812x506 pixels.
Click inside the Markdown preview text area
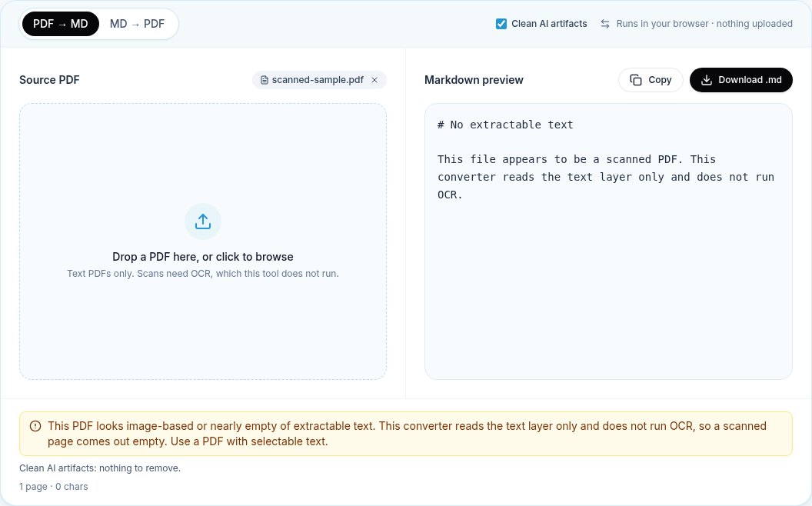coord(608,241)
